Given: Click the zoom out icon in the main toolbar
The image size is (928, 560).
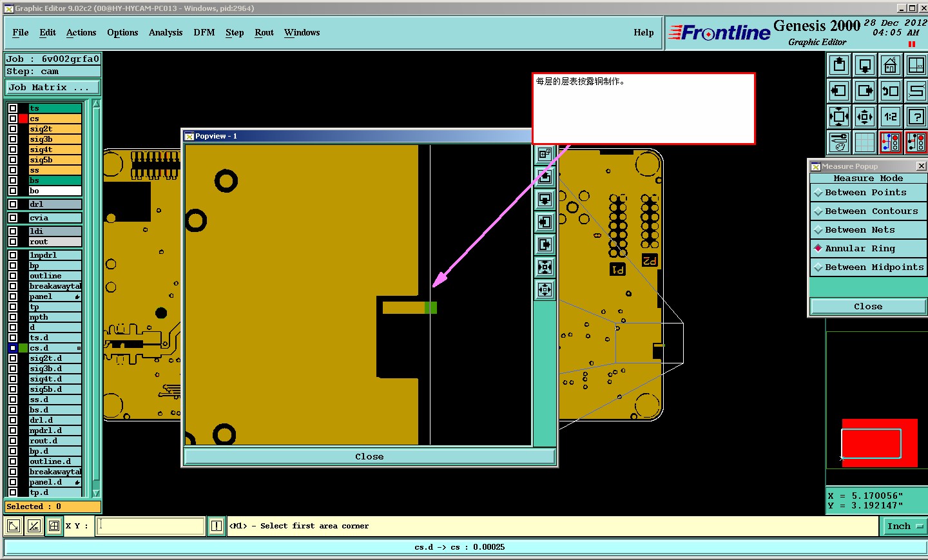Looking at the screenshot, I should point(865,117).
